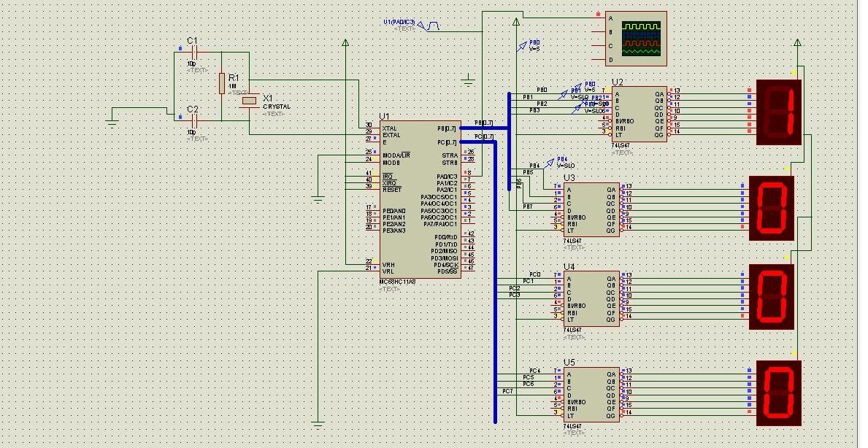Click the U2 74LS47 decoder chip
This screenshot has width=868, height=448.
pos(639,115)
